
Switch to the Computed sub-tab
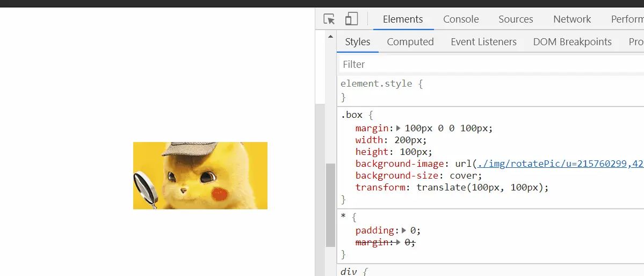(x=410, y=42)
